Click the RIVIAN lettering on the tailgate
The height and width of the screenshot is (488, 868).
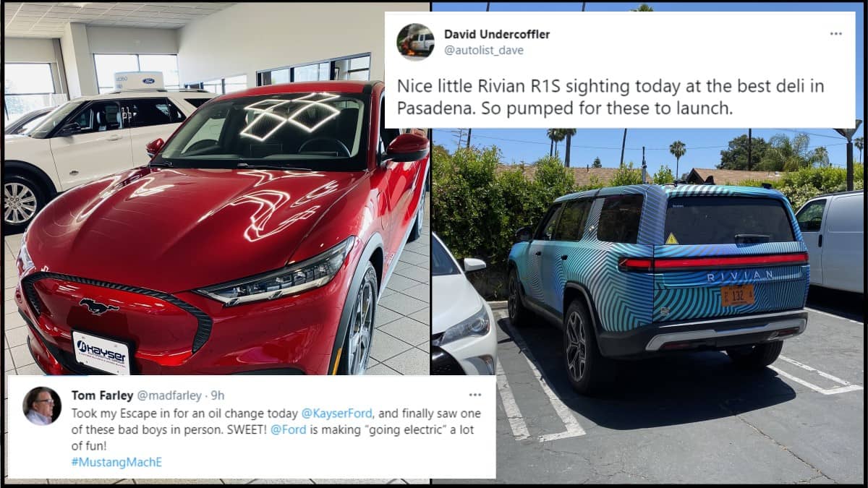tap(740, 276)
